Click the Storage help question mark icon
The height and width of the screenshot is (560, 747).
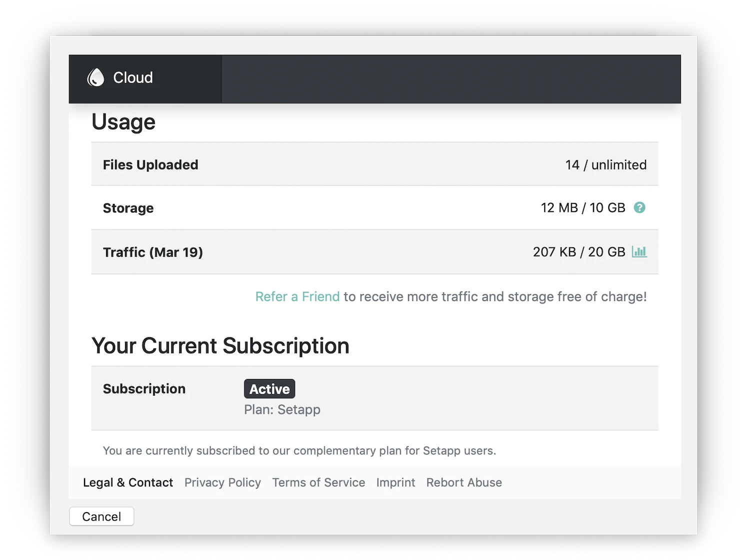639,207
